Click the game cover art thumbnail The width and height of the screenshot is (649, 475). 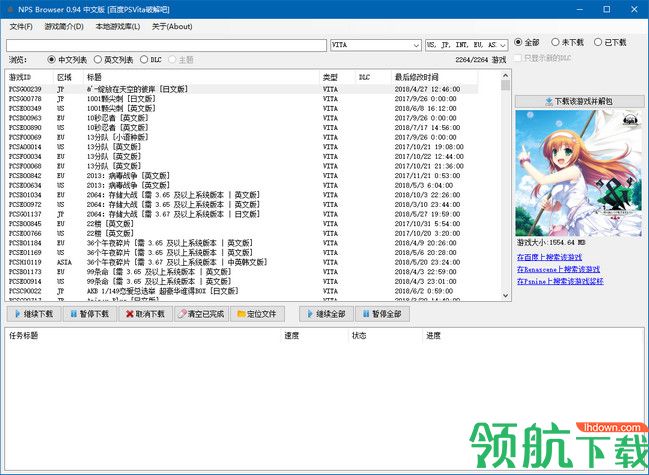pos(579,173)
